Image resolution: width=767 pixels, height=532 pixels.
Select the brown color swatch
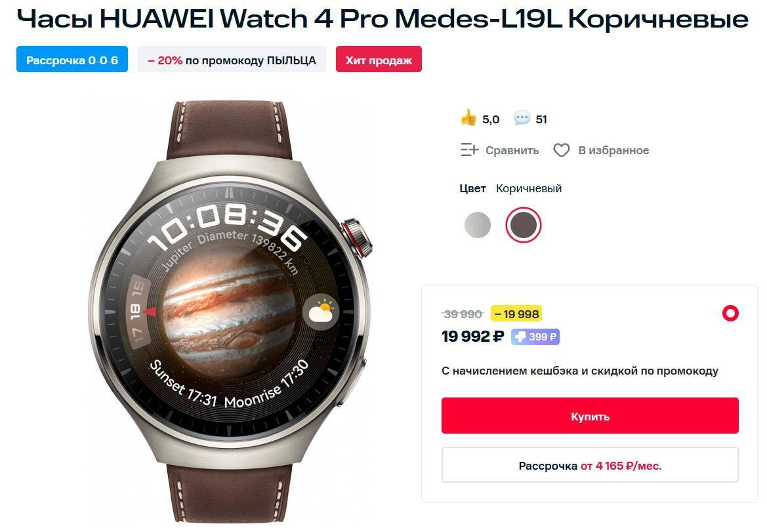[524, 225]
